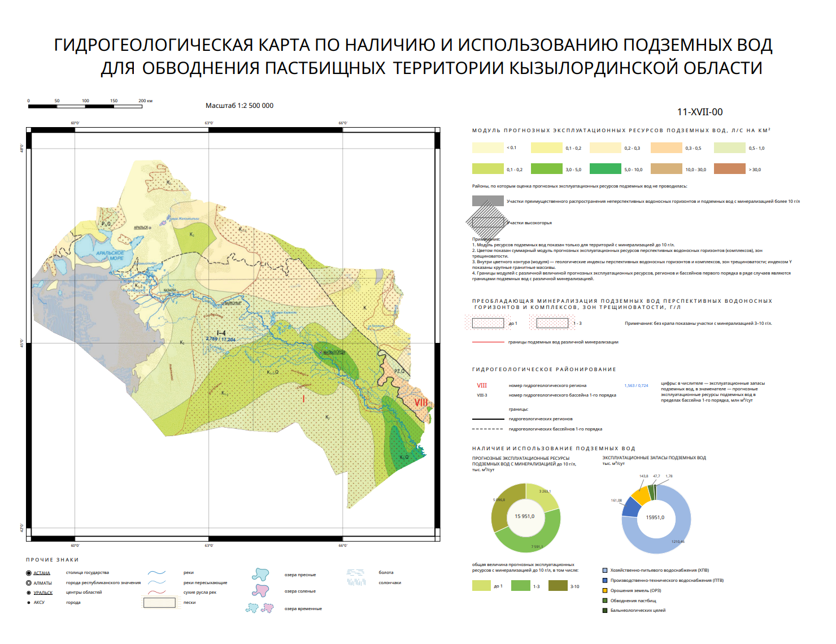Select the solonchak (солончаки) legend symbol
The height and width of the screenshot is (644, 836).
tap(356, 582)
